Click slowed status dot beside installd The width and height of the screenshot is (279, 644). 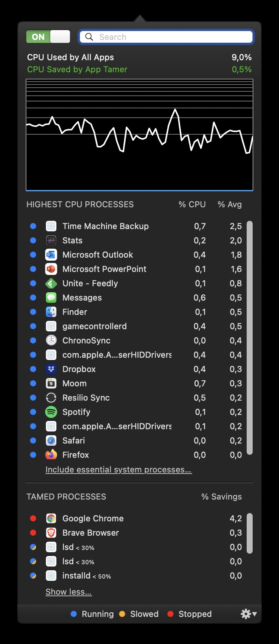pyautogui.click(x=33, y=576)
